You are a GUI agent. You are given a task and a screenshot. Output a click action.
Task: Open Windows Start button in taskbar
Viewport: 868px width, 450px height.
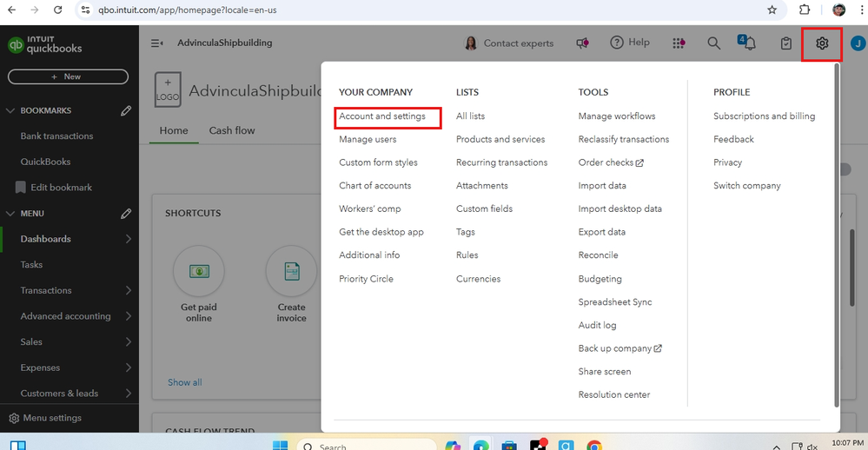[x=280, y=446]
